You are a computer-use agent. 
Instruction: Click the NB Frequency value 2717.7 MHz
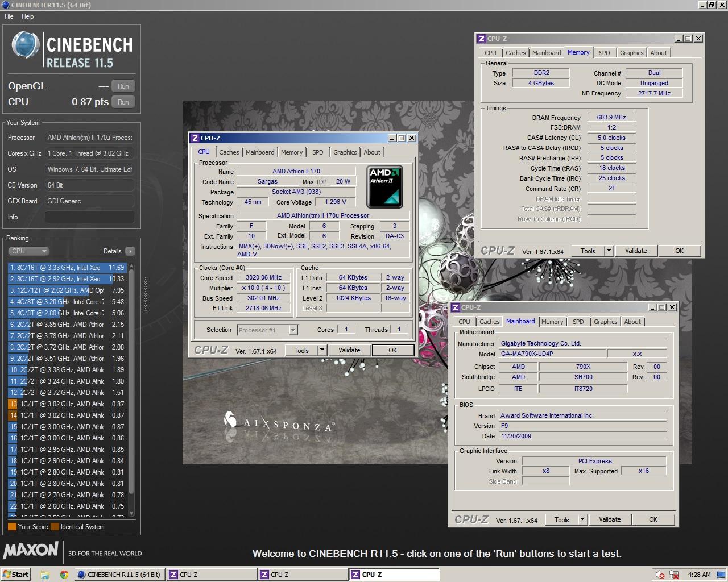654,93
